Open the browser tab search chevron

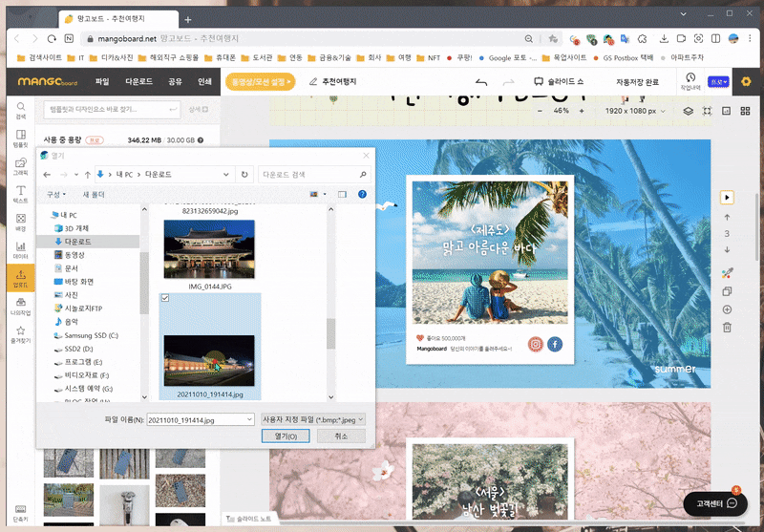pyautogui.click(x=684, y=14)
